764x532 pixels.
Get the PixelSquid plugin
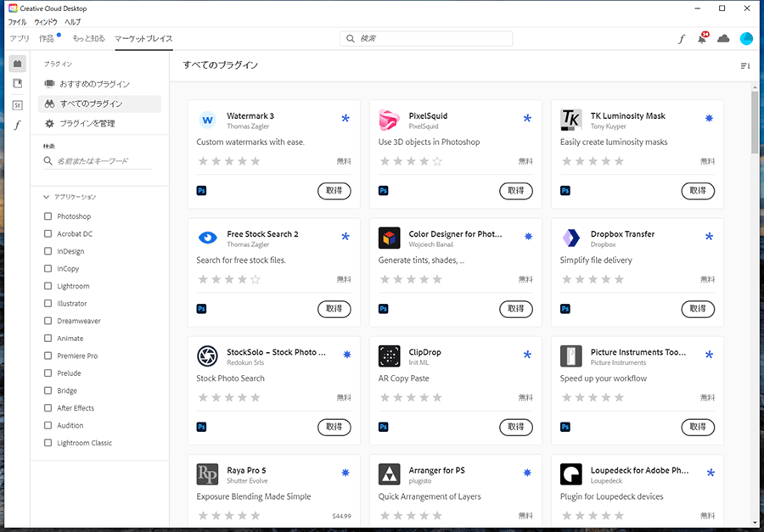516,191
